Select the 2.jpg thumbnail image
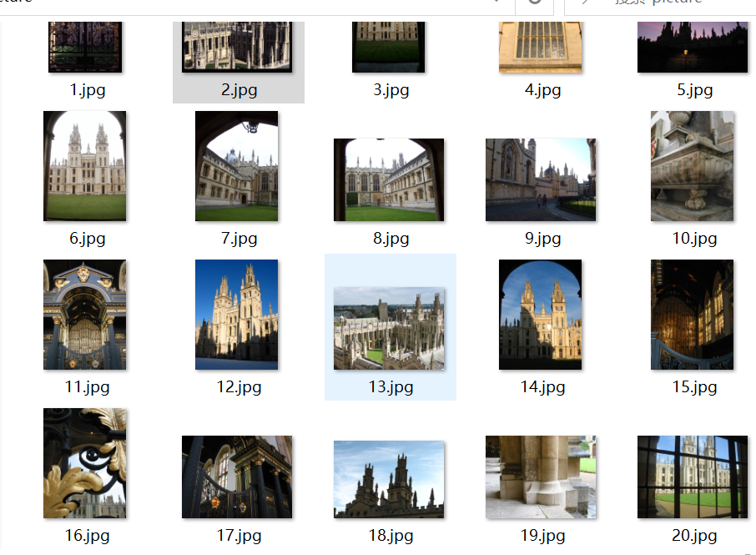 point(237,47)
